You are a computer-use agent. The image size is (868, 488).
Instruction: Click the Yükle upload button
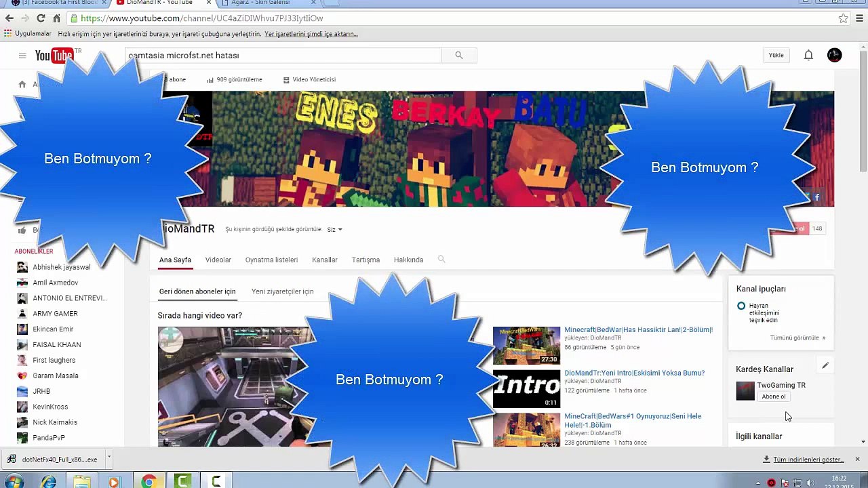(776, 56)
